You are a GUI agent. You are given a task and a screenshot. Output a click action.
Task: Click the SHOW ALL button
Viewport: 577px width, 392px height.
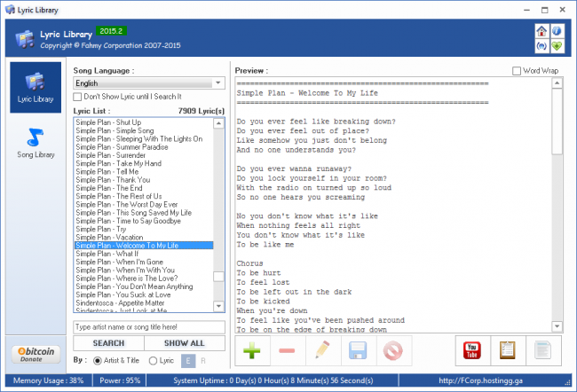click(184, 343)
